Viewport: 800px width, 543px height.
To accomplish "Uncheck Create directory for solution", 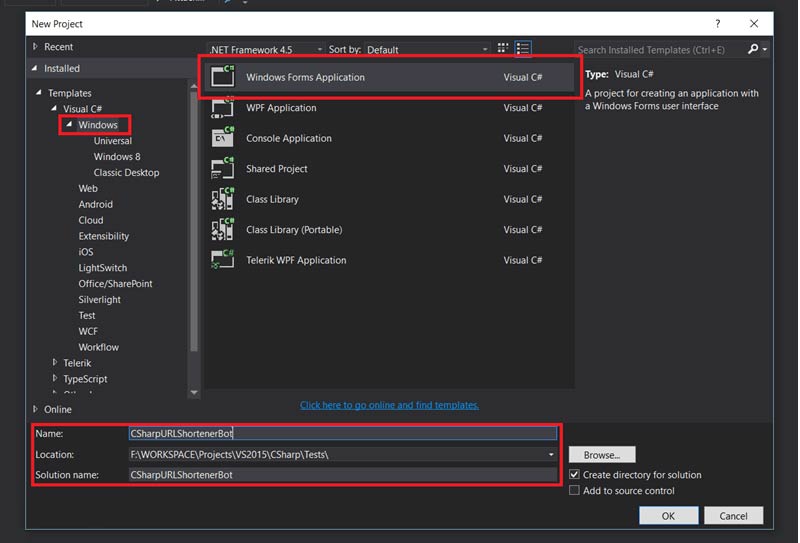I will pyautogui.click(x=574, y=475).
